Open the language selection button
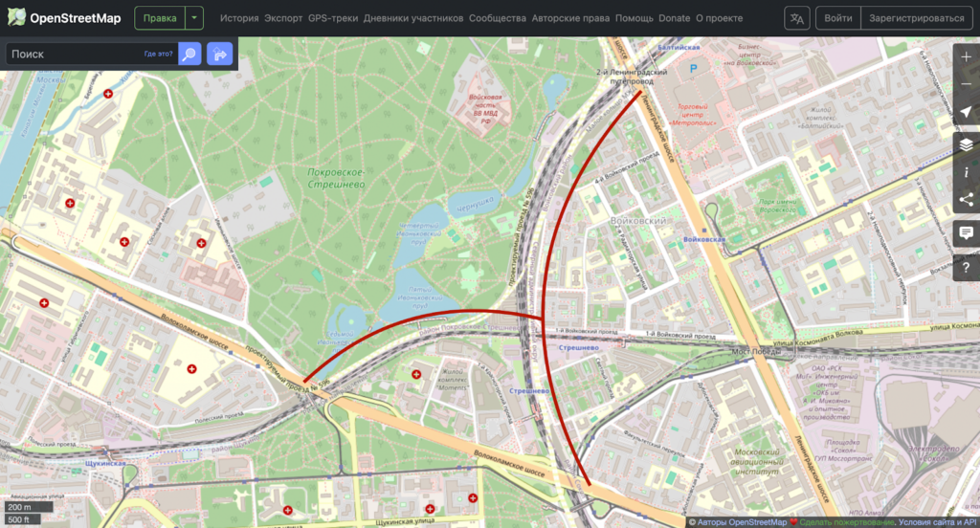The image size is (980, 528). click(x=796, y=18)
